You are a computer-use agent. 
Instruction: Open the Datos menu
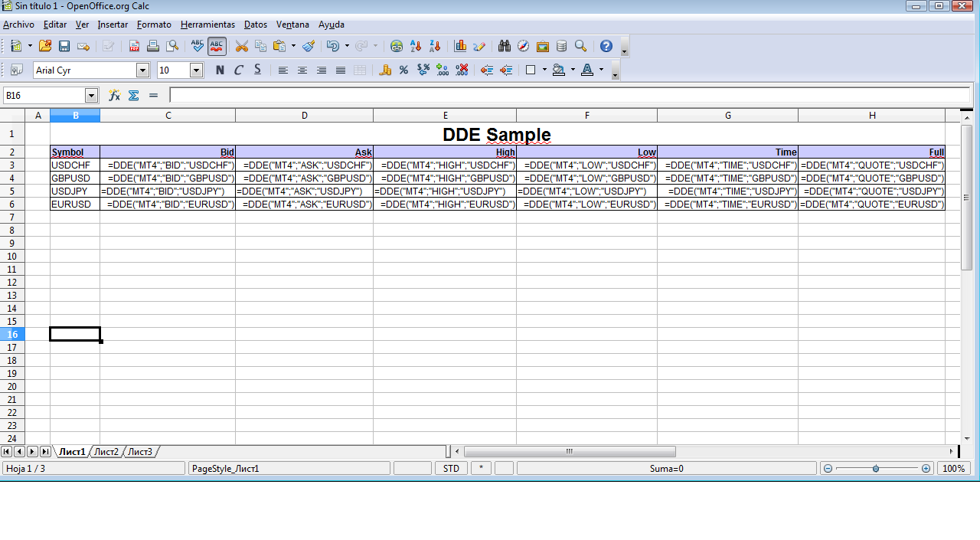[x=256, y=25]
